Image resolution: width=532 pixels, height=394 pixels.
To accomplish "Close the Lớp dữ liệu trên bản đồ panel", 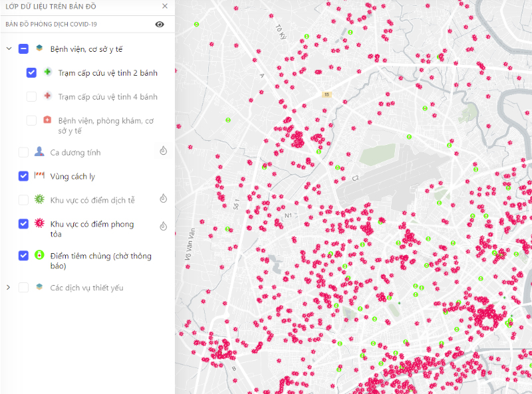I will tap(165, 6).
